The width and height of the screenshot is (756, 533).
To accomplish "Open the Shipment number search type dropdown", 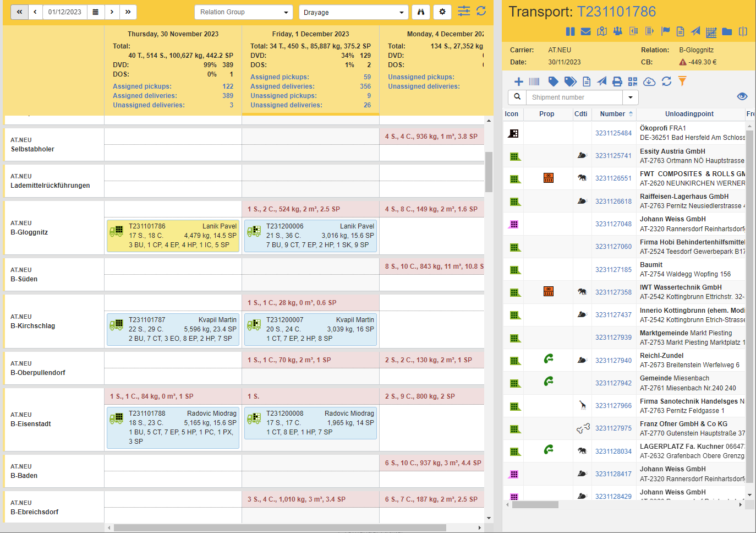I will pyautogui.click(x=631, y=97).
